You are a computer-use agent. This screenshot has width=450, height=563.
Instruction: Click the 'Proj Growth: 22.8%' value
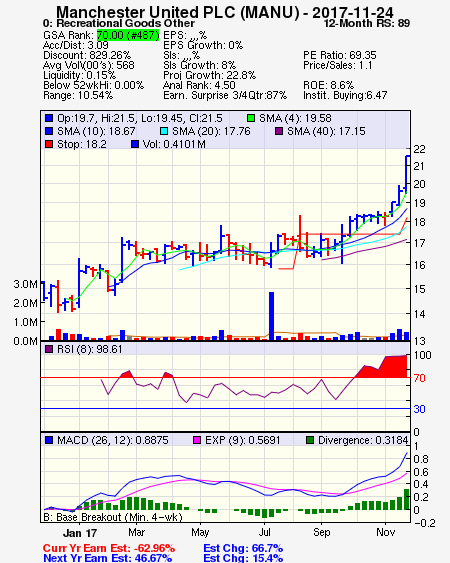[x=209, y=75]
